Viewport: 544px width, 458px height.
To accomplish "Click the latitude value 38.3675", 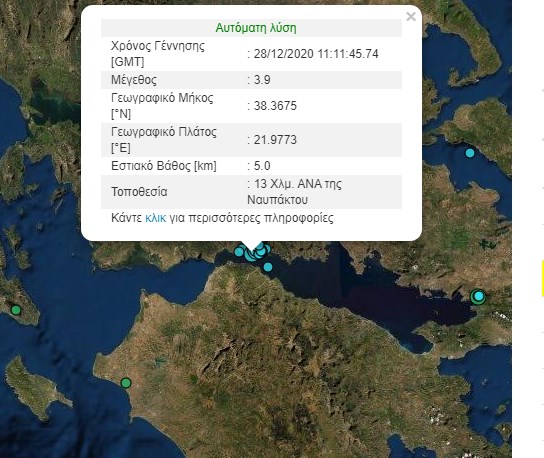I will 275,106.
